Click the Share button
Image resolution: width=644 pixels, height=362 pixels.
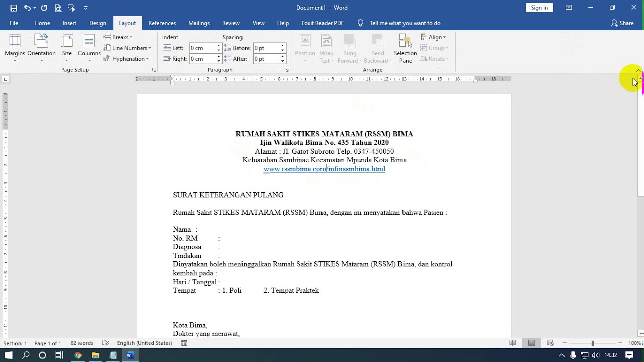coord(622,23)
